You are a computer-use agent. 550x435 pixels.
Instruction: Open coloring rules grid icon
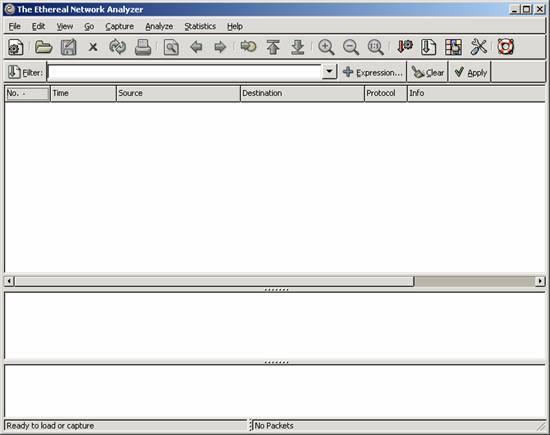point(453,47)
